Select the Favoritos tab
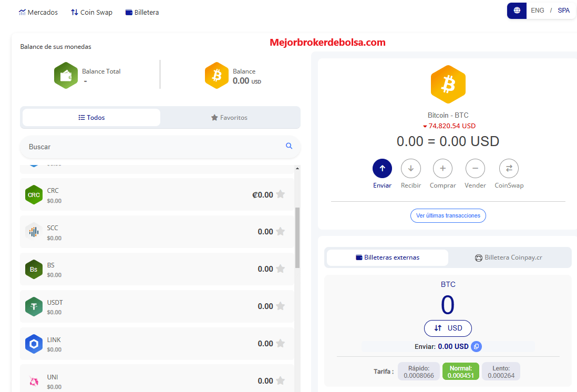Image resolution: width=577 pixels, height=392 pixels. [229, 117]
